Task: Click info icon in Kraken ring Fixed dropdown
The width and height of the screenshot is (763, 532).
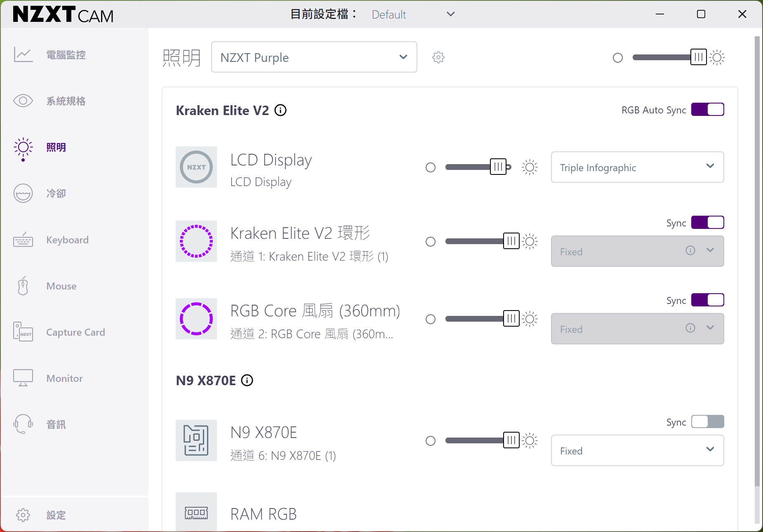Action: coord(690,250)
